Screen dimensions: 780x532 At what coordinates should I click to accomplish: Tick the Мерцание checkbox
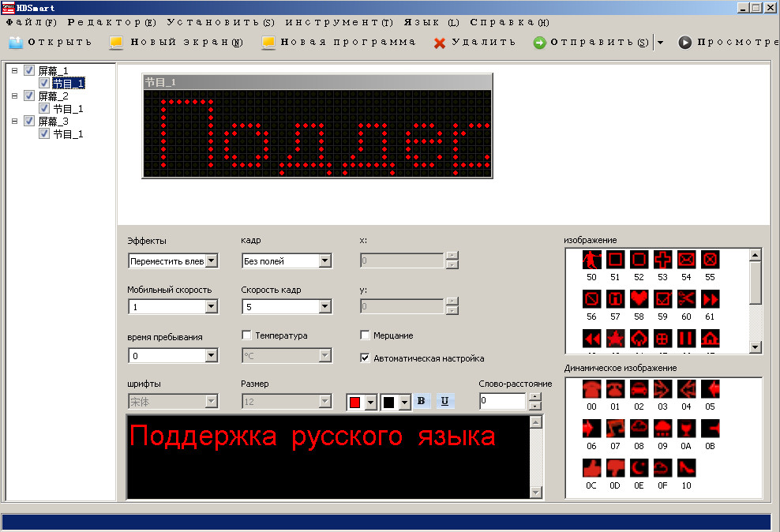click(365, 335)
